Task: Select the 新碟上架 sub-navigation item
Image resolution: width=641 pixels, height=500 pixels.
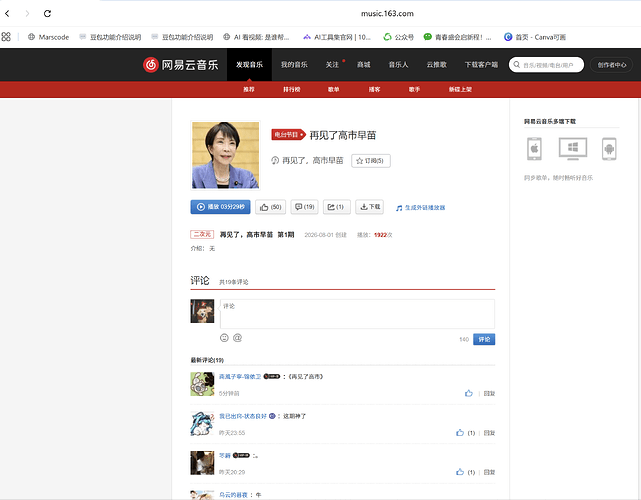Action: click(460, 89)
